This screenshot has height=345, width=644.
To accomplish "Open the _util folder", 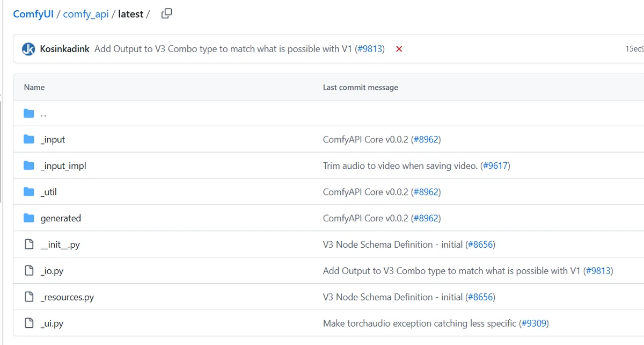I will coord(48,192).
